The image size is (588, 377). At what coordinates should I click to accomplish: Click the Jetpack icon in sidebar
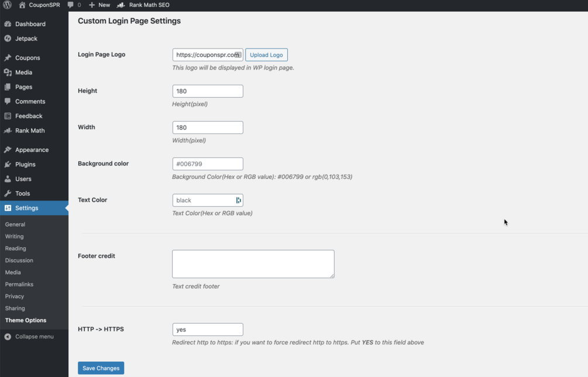point(8,39)
